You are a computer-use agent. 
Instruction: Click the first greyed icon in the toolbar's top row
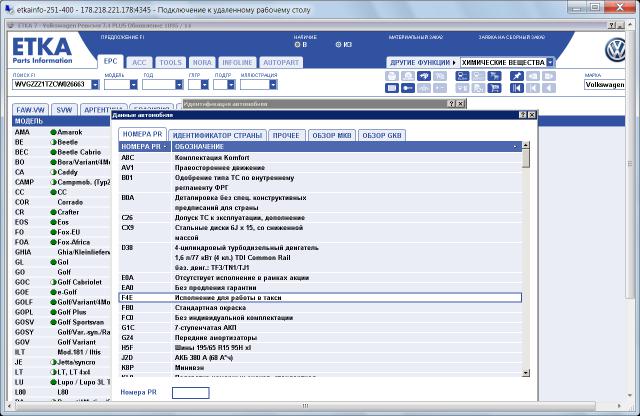[392, 76]
